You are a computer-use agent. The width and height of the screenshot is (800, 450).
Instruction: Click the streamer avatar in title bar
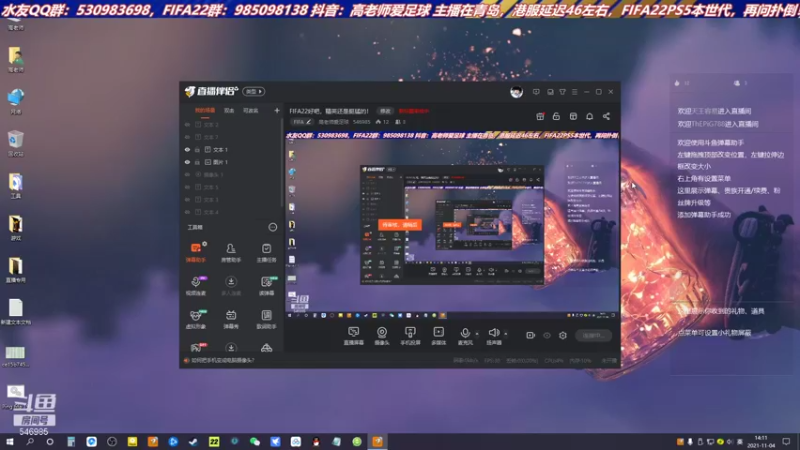point(516,92)
